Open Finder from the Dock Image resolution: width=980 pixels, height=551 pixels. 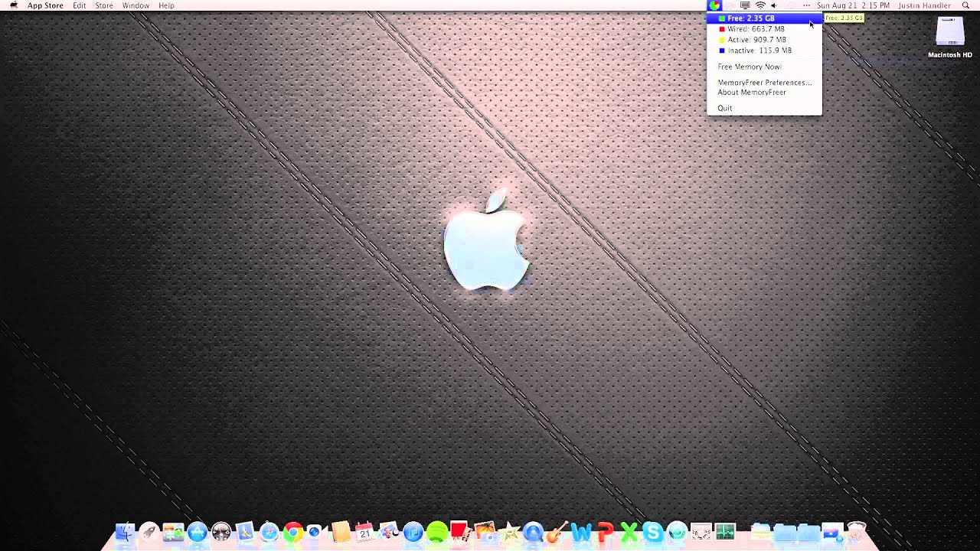(125, 532)
